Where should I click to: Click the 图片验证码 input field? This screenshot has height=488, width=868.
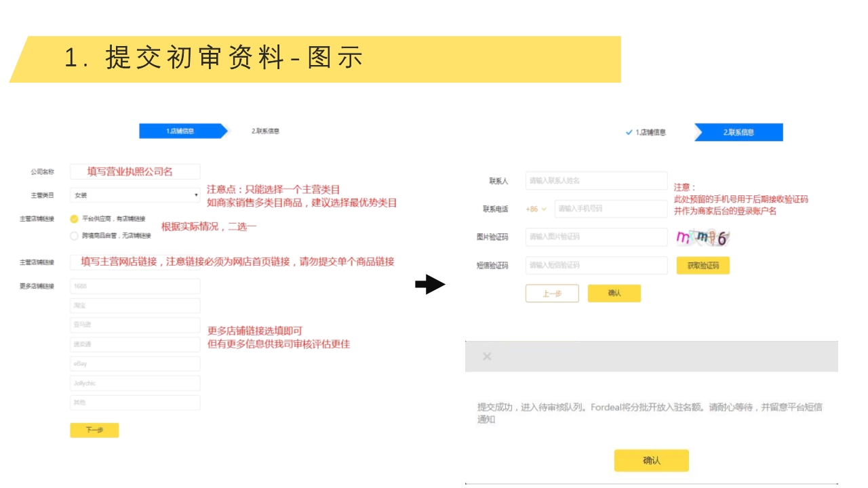pyautogui.click(x=596, y=237)
